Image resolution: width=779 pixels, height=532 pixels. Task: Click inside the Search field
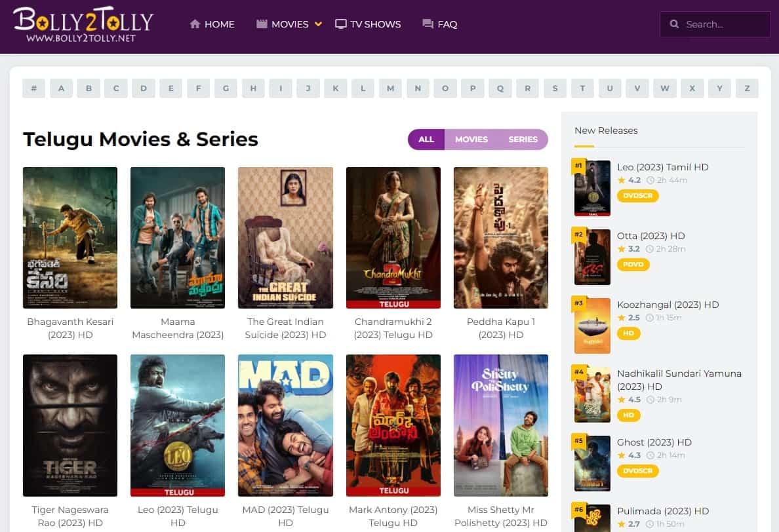pyautogui.click(x=715, y=24)
